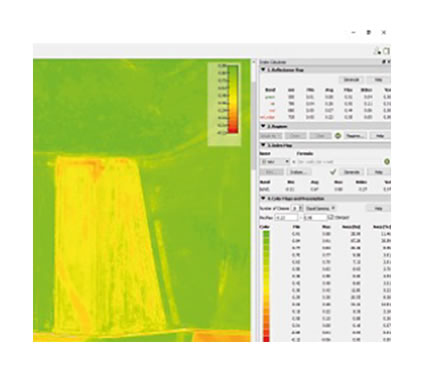Click green status icon in Regions section

tap(338, 136)
